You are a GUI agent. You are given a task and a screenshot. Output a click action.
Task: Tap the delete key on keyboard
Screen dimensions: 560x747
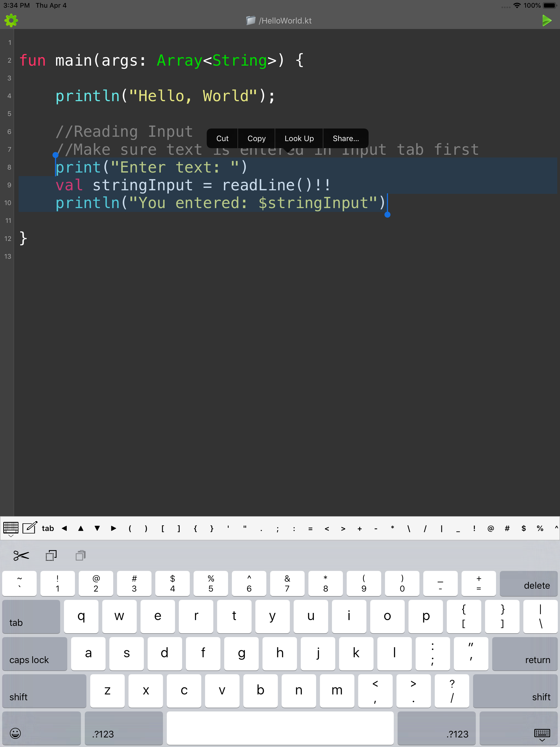point(529,583)
